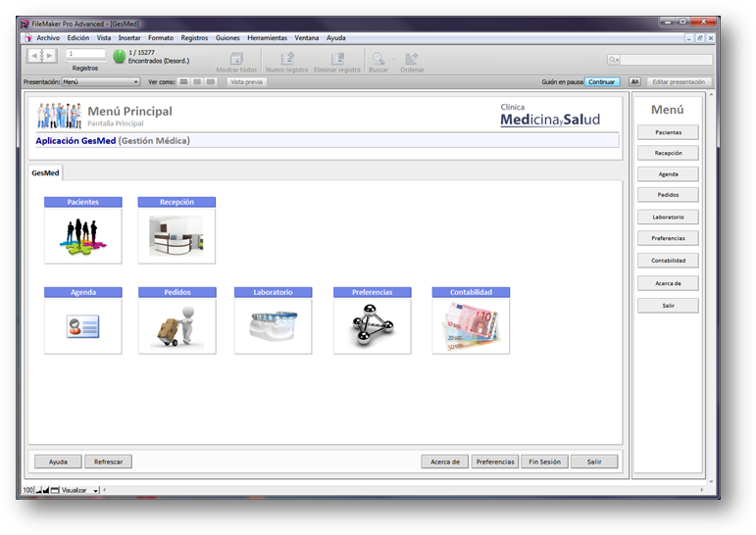Open the Laboratorio dental mold tile
The width and height of the screenshot is (756, 535).
pyautogui.click(x=273, y=326)
